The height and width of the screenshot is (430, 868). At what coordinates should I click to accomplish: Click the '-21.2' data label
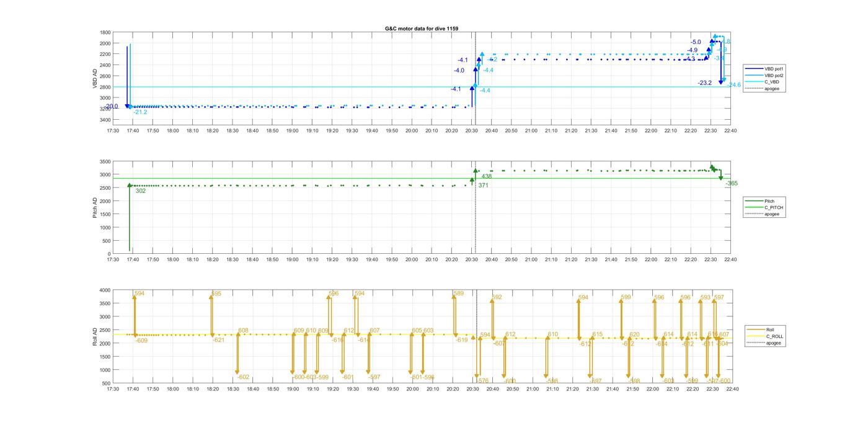pyautogui.click(x=141, y=112)
